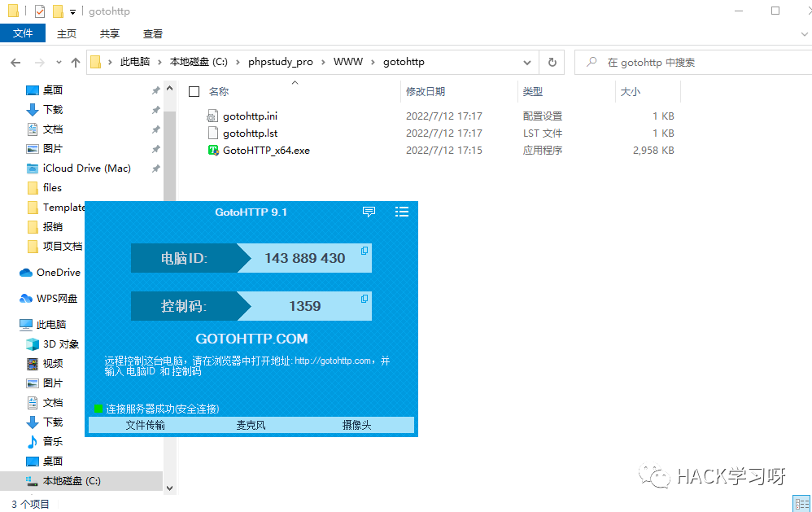
Task: Select the gotohttp.lst file name
Action: [x=250, y=133]
